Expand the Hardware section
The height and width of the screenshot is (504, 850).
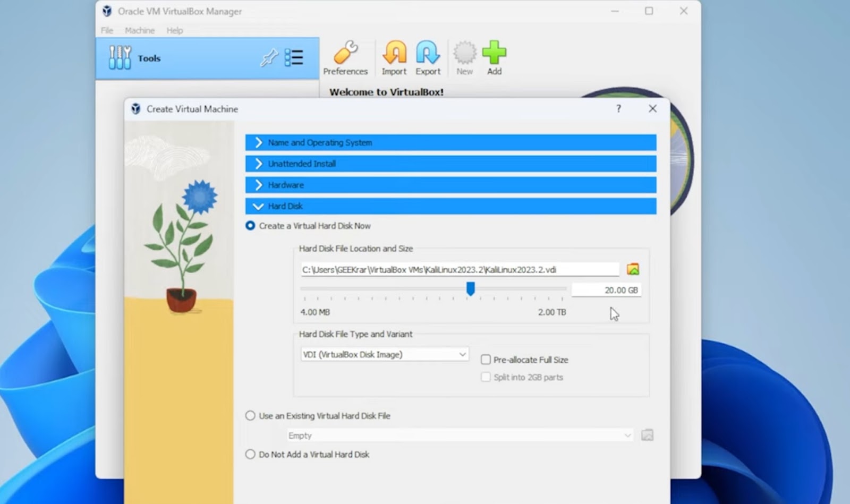[x=450, y=185]
